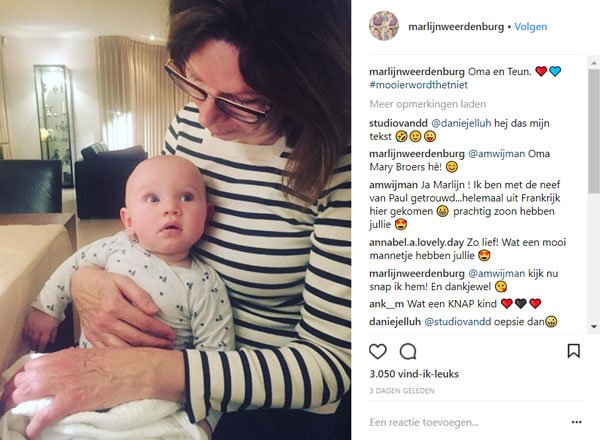Image resolution: width=600 pixels, height=440 pixels.
Task: Open marlijnweerdenburg username in the header
Action: [x=456, y=27]
